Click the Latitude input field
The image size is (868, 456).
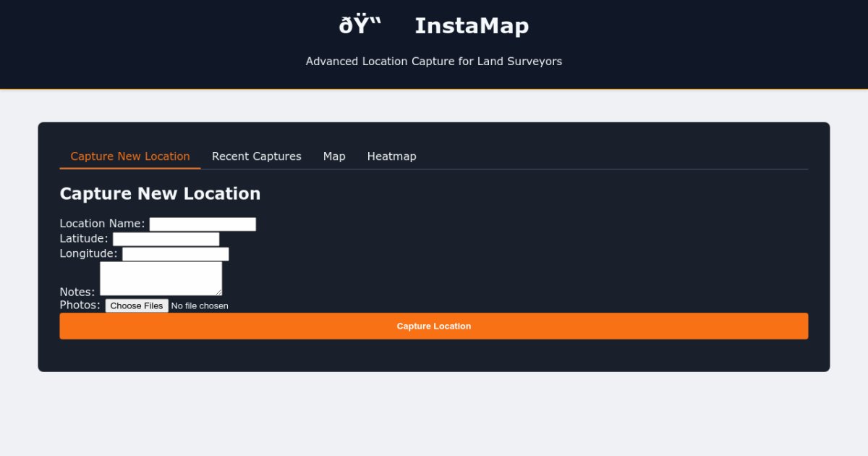(x=166, y=239)
